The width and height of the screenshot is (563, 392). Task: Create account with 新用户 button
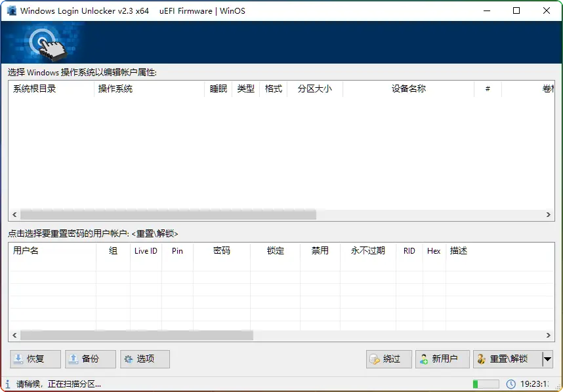pos(442,359)
